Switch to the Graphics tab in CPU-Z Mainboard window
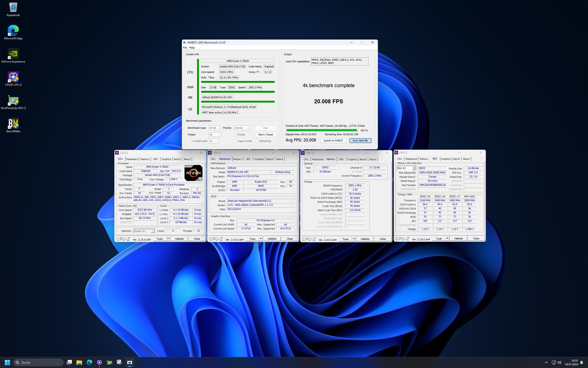The width and height of the screenshot is (588, 368). pos(259,159)
